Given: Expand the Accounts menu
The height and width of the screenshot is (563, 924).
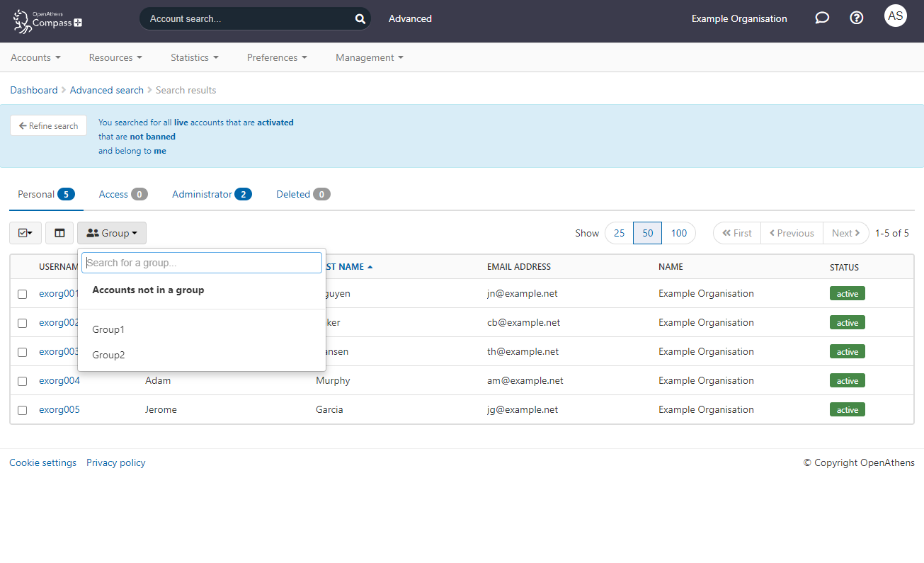Looking at the screenshot, I should point(35,57).
